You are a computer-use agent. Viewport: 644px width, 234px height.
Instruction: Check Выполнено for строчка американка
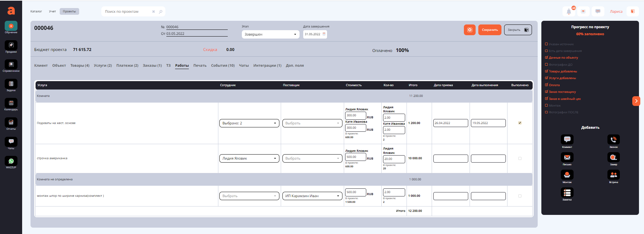(x=520, y=159)
